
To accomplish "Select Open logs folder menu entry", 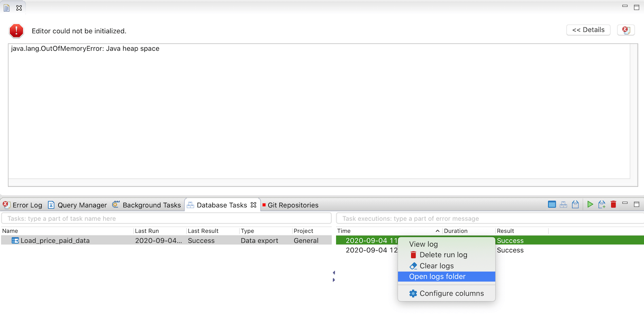I will click(447, 276).
